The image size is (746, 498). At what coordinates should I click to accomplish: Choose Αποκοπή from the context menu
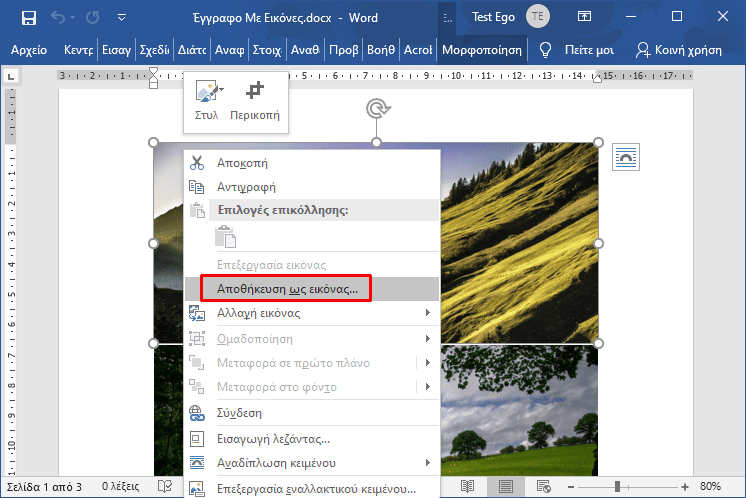pyautogui.click(x=312, y=163)
